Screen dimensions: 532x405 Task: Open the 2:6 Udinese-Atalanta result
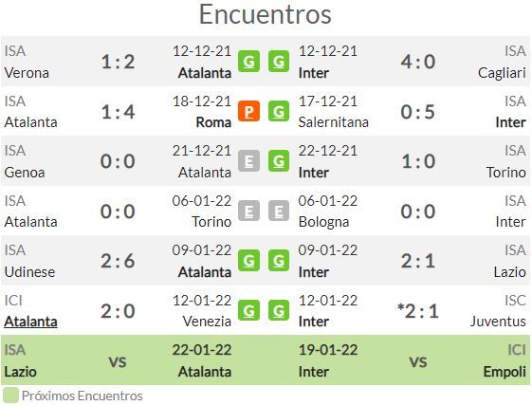118,261
